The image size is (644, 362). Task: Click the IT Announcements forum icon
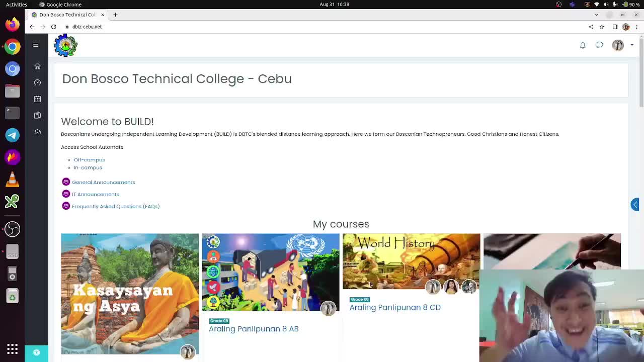pos(66,194)
